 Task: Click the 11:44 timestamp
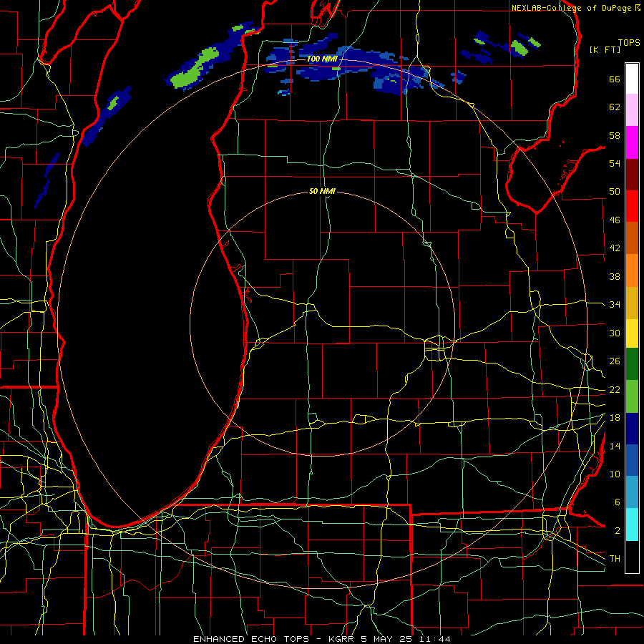pos(434,639)
